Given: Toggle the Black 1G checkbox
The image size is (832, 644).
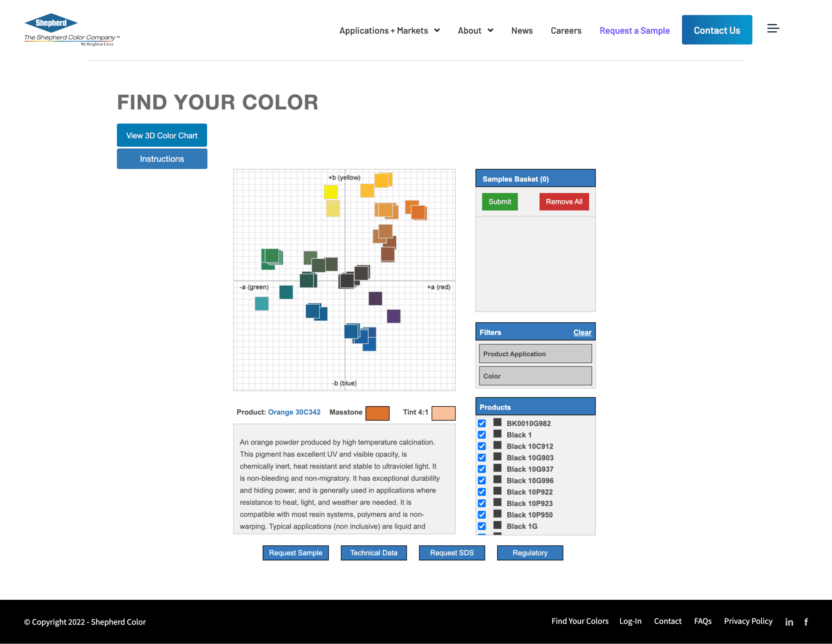Looking at the screenshot, I should click(x=482, y=526).
